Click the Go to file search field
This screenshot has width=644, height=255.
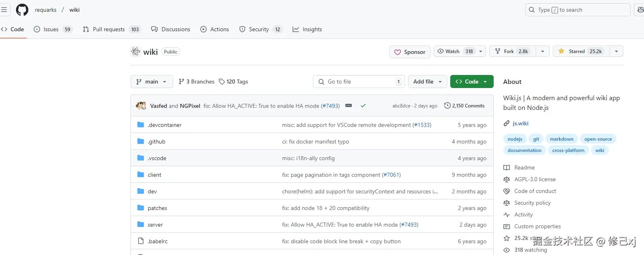click(x=359, y=81)
